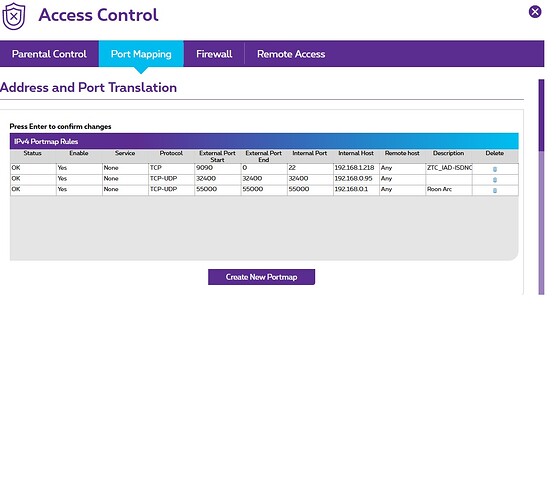Image resolution: width=556 pixels, height=500 pixels.
Task: Edit internal host 192.168.0.95 cell
Action: (356, 179)
